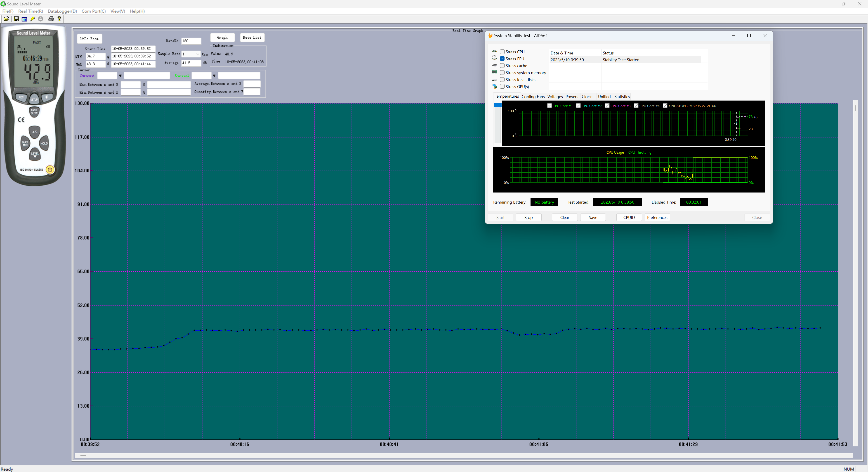
Task: Switch to the Cooling Fans tab
Action: pyautogui.click(x=533, y=97)
